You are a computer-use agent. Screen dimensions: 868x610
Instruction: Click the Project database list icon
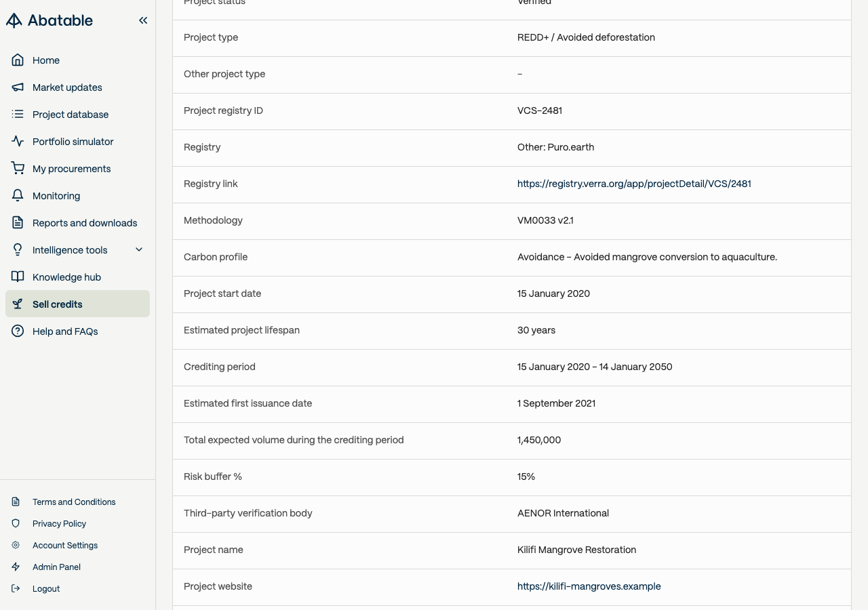click(x=18, y=115)
